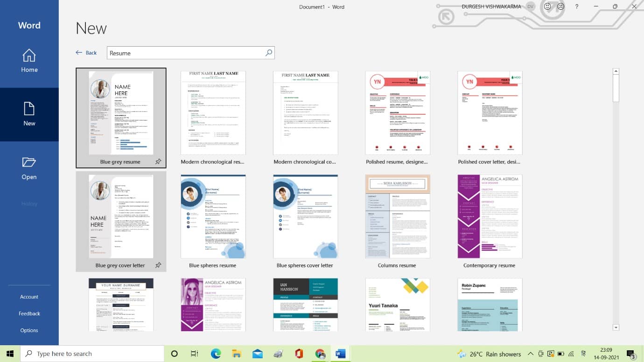644x362 pixels.
Task: Switch to Word on the taskbar
Action: pos(341,354)
